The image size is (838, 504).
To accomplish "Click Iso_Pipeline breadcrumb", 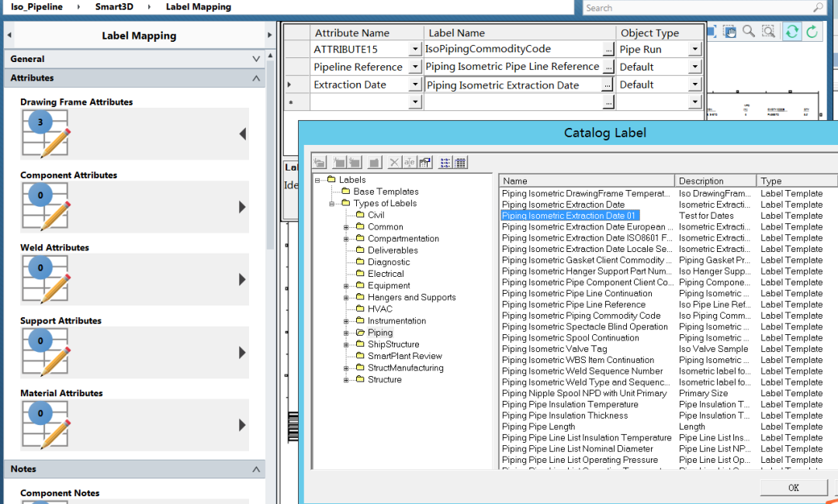I will (36, 7).
